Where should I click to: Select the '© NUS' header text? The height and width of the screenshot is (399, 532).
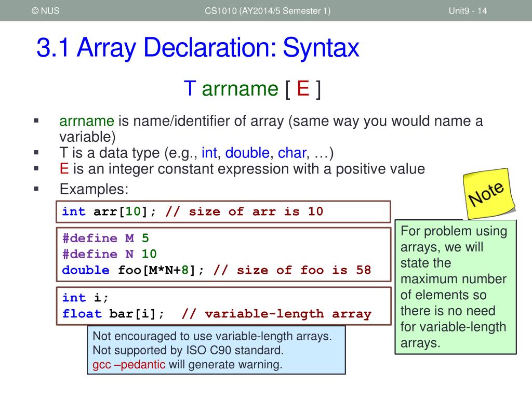click(x=46, y=11)
